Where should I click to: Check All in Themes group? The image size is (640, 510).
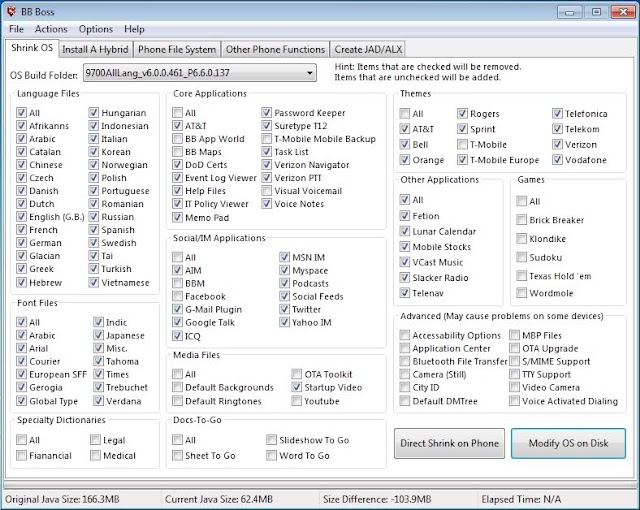404,113
